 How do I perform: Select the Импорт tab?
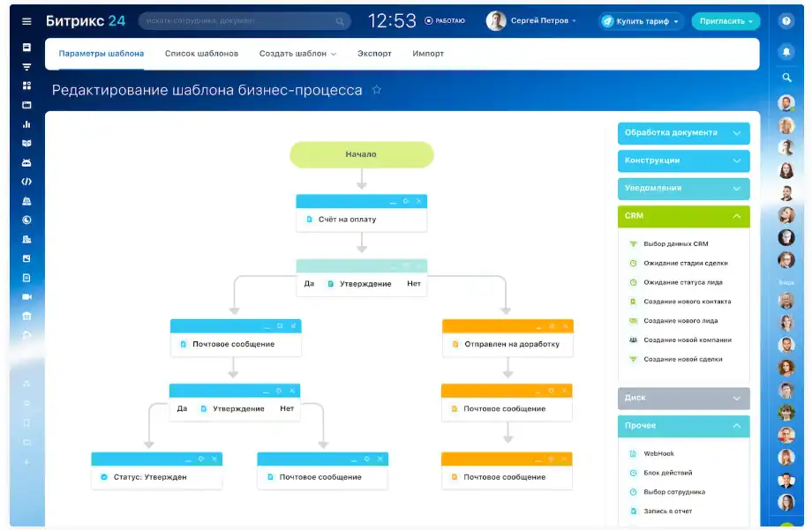pos(428,54)
